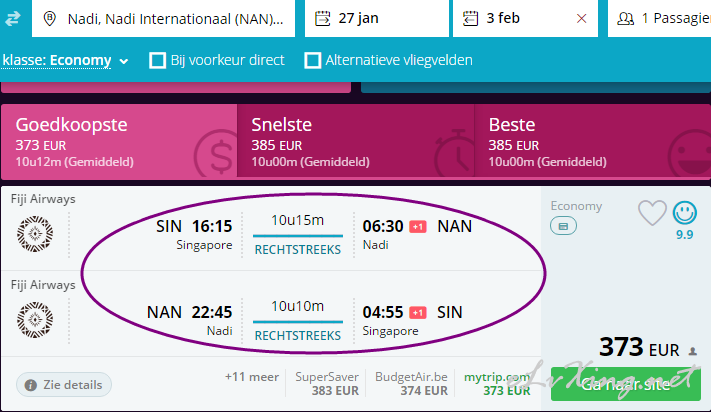Expand the klasse: Economy dropdown
711x412 pixels.
tap(65, 60)
